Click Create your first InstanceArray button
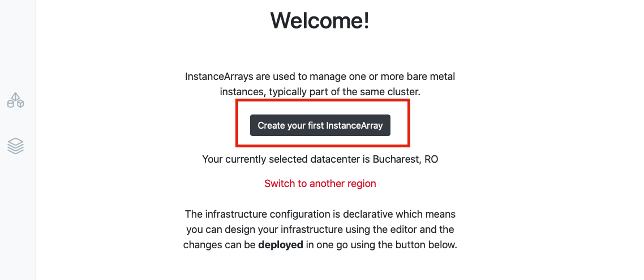 point(320,125)
